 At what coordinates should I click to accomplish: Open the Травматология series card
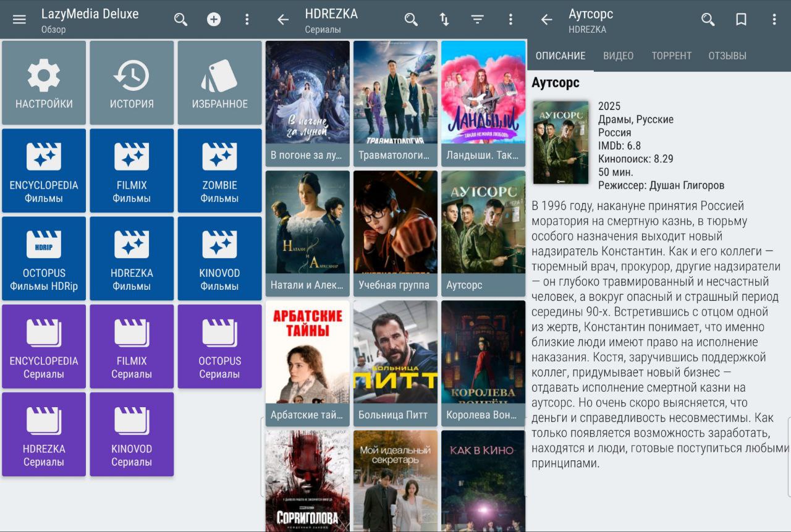click(395, 104)
